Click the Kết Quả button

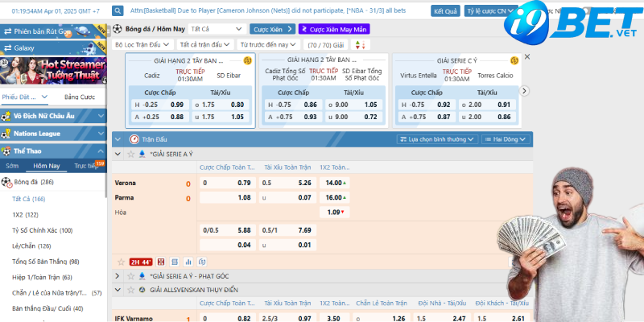coord(445,12)
